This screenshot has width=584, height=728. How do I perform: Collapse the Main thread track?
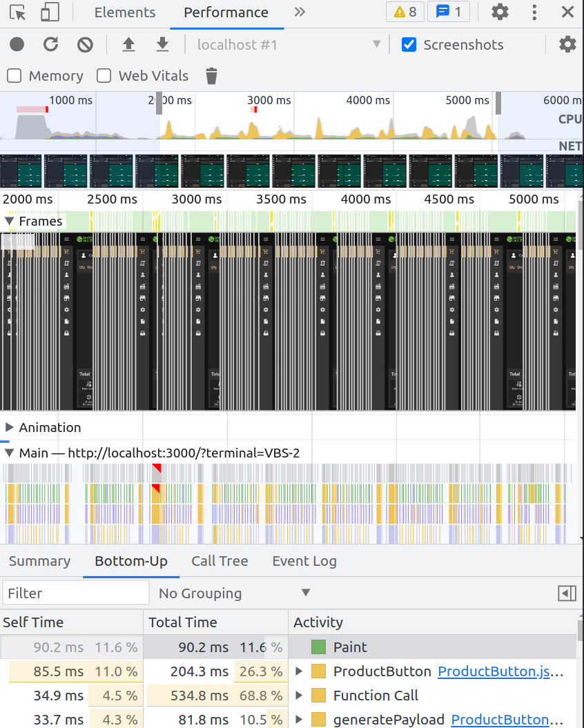[x=9, y=453]
